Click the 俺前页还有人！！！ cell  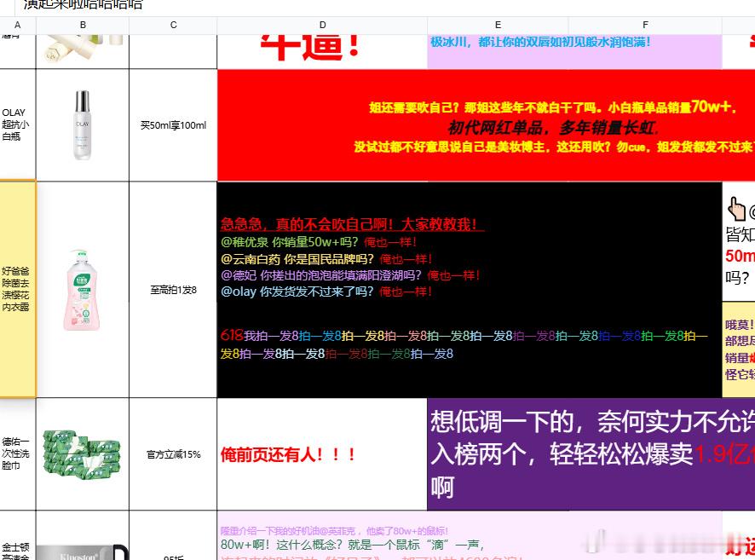(322, 454)
